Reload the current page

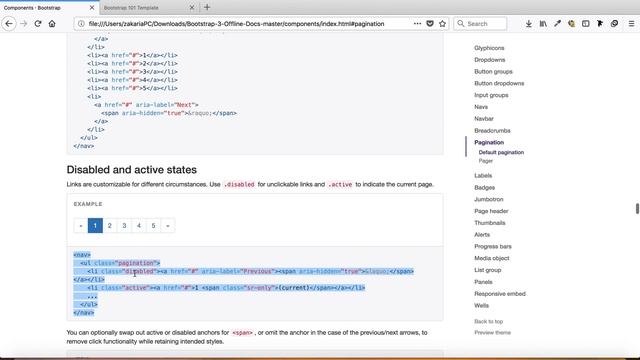pyautogui.click(x=38, y=24)
